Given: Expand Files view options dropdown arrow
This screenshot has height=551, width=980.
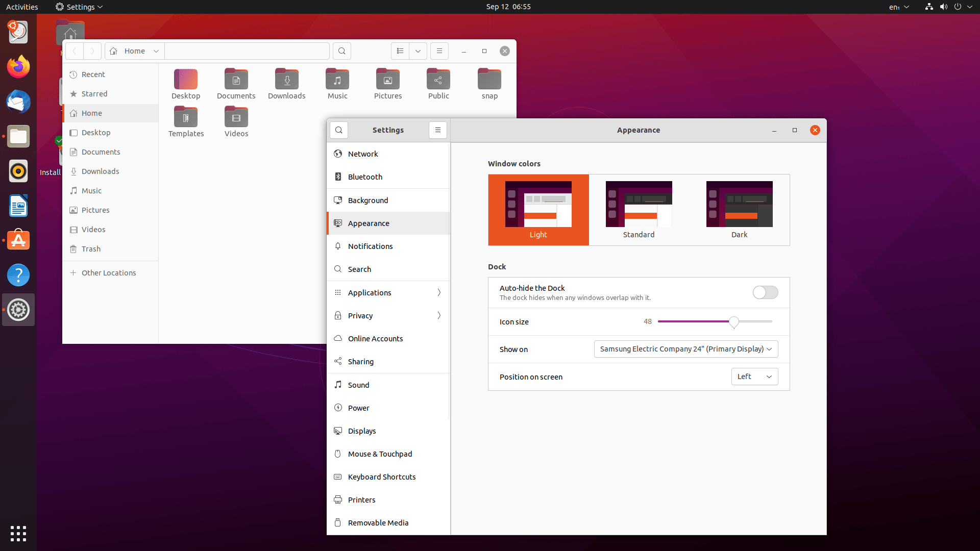Looking at the screenshot, I should coord(418,51).
